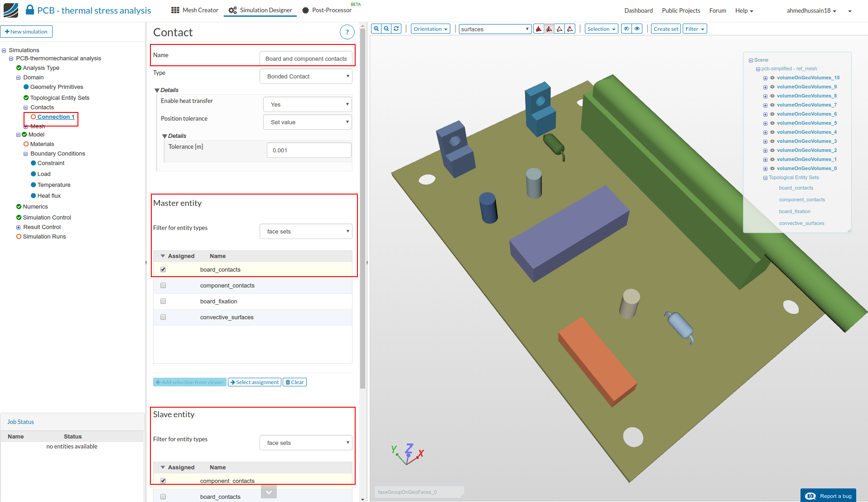The image size is (868, 502).
Task: Click the show all eye icon in toolbar
Action: pos(637,29)
